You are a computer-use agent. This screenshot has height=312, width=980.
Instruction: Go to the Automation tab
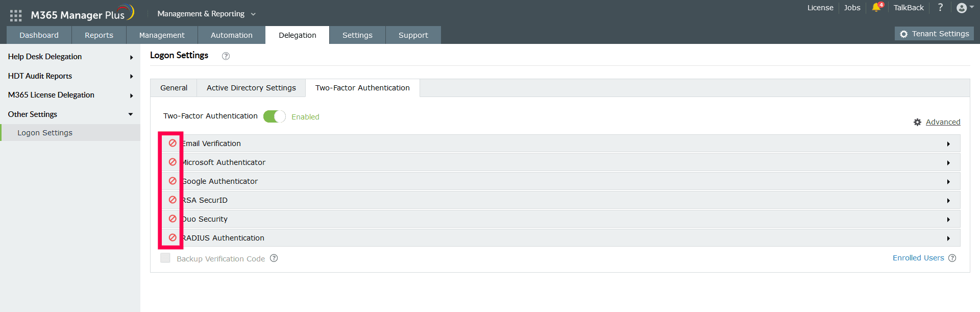pos(231,35)
